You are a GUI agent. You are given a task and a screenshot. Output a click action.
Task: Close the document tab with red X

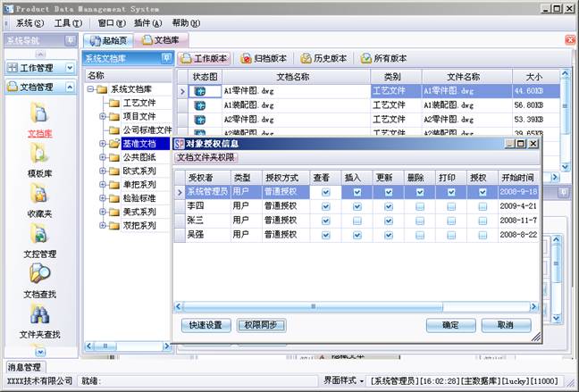pos(570,40)
